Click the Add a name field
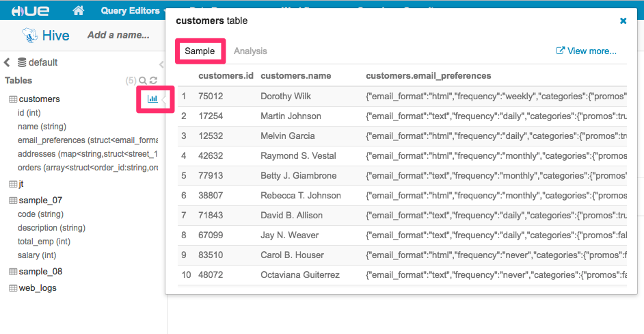Screen dimensions: 644x334 [118, 35]
